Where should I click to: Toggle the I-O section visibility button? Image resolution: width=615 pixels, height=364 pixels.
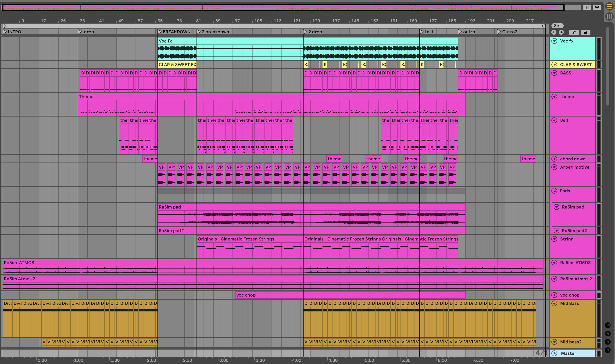pos(608,325)
